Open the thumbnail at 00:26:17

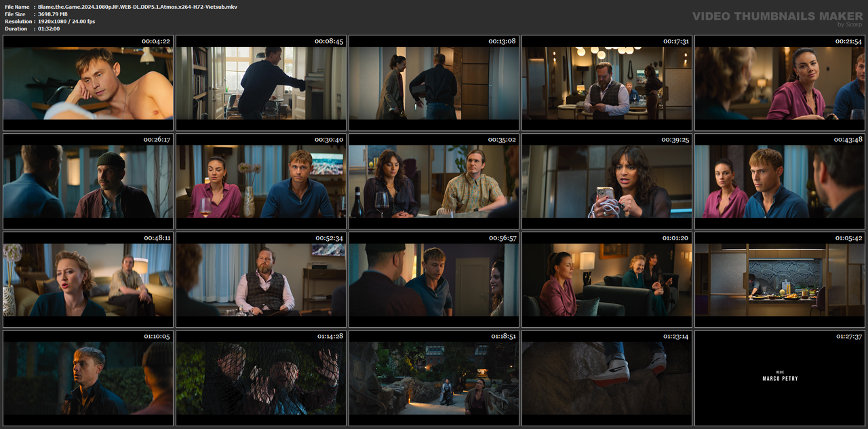pos(88,181)
